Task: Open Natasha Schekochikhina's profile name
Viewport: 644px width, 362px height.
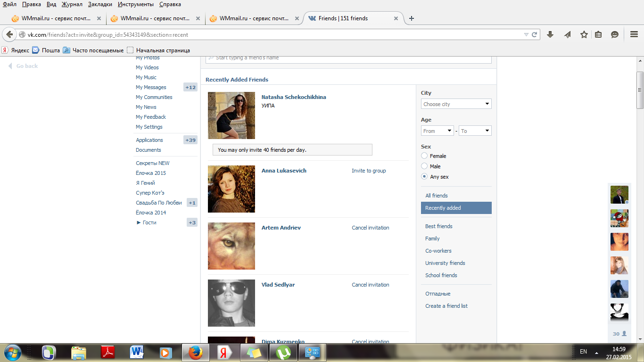Action: (294, 97)
